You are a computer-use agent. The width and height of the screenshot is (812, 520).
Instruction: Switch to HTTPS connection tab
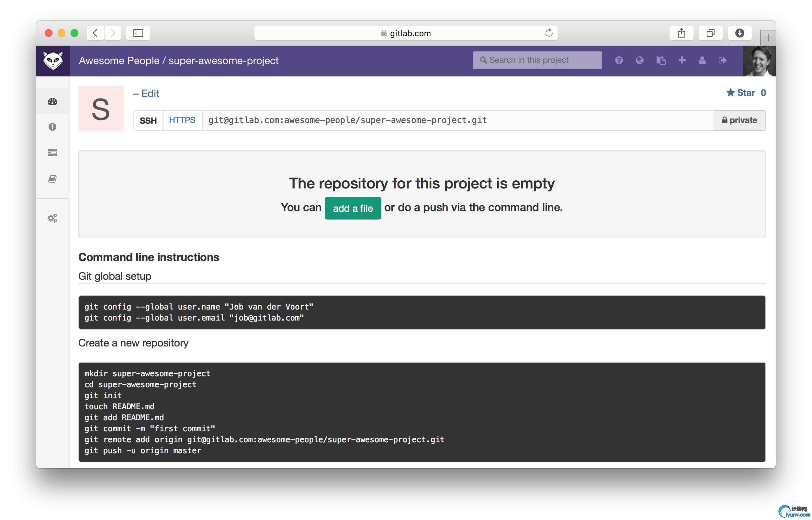[182, 120]
